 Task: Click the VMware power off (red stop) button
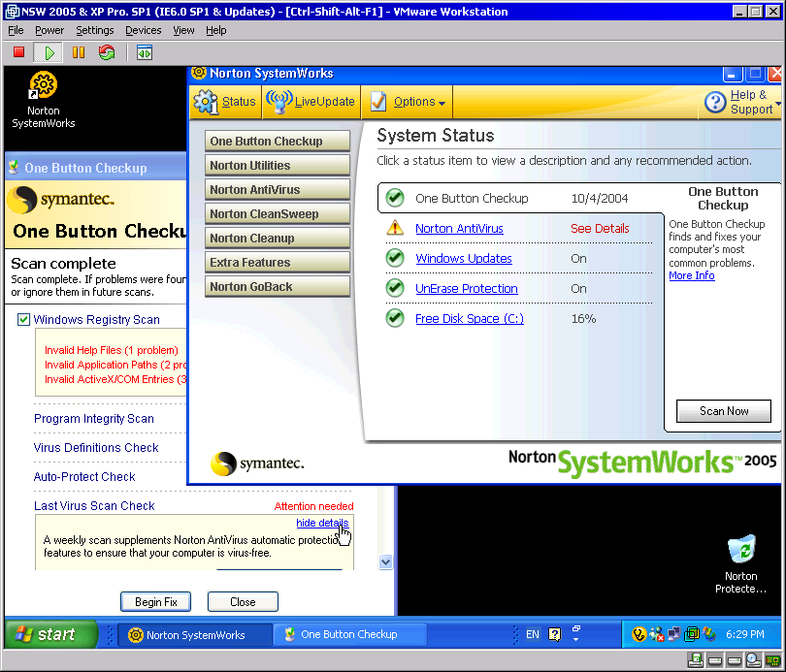pyautogui.click(x=18, y=52)
